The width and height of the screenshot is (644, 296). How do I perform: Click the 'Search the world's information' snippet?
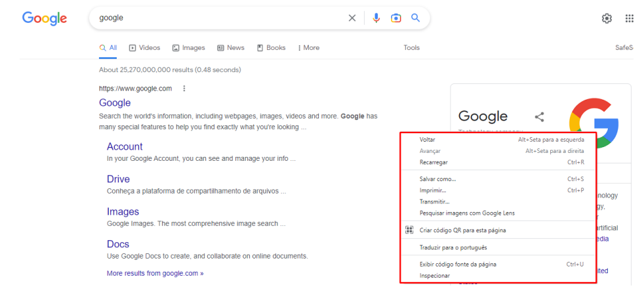[238, 121]
